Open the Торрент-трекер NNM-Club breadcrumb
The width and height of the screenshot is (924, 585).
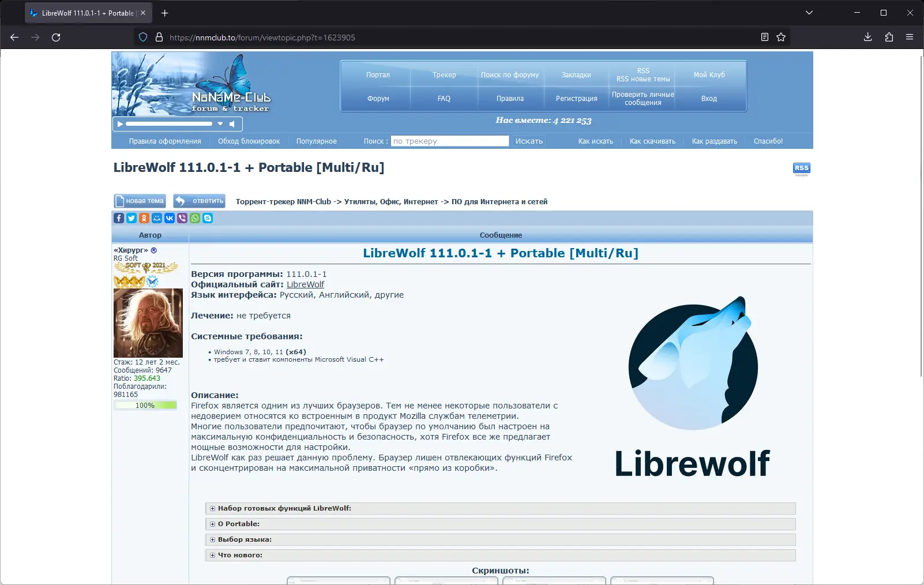tap(283, 202)
